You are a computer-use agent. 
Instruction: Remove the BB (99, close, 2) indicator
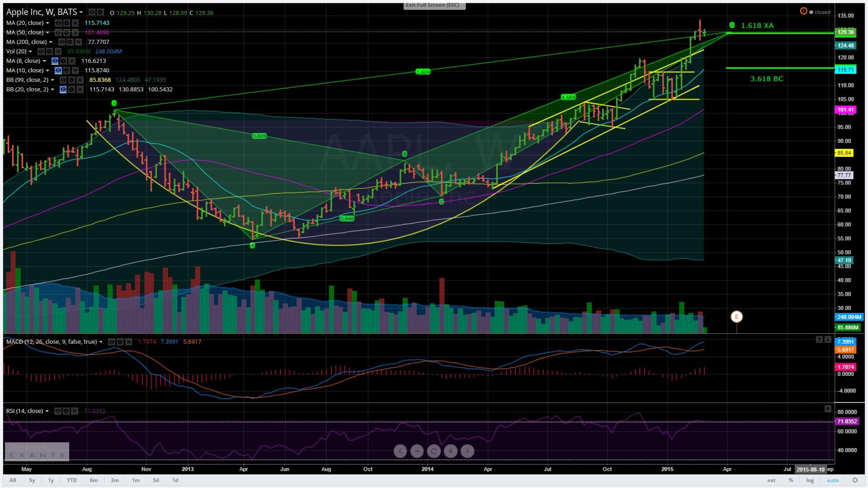tap(80, 80)
